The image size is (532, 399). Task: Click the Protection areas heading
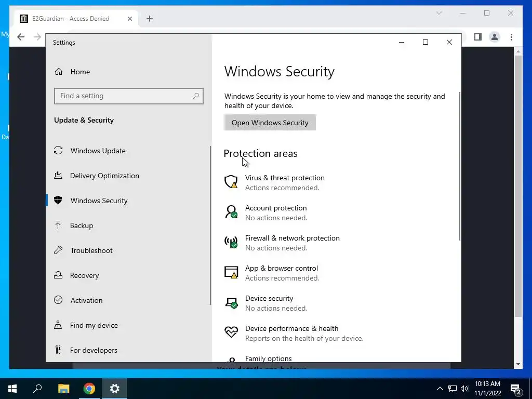[261, 153]
